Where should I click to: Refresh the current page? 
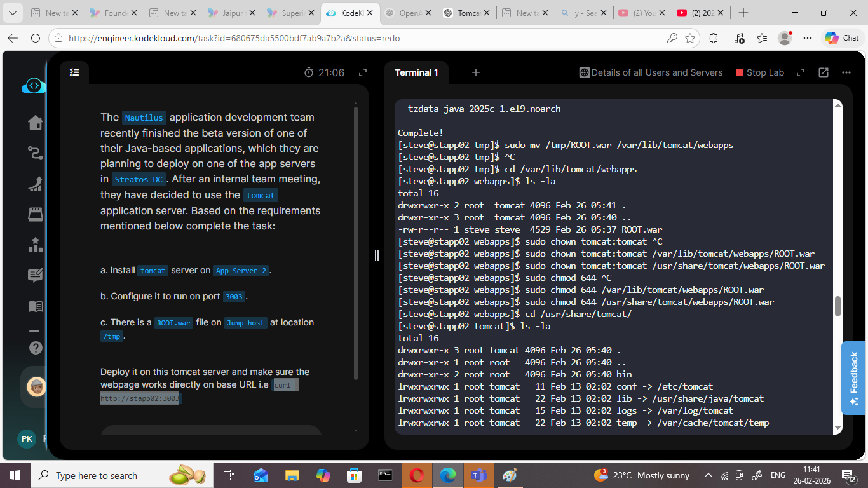(36, 38)
